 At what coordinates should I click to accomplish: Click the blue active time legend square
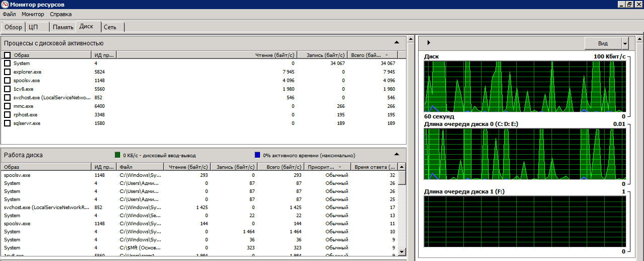[x=258, y=155]
